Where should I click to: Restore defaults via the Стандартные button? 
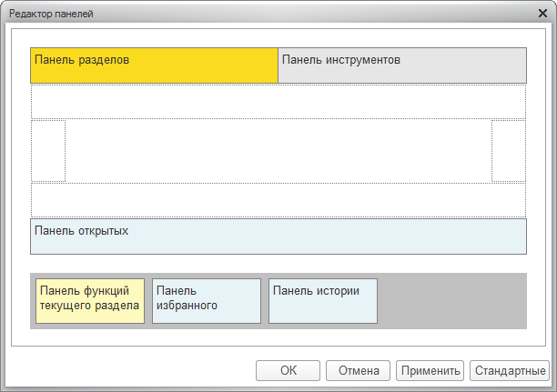click(x=510, y=370)
